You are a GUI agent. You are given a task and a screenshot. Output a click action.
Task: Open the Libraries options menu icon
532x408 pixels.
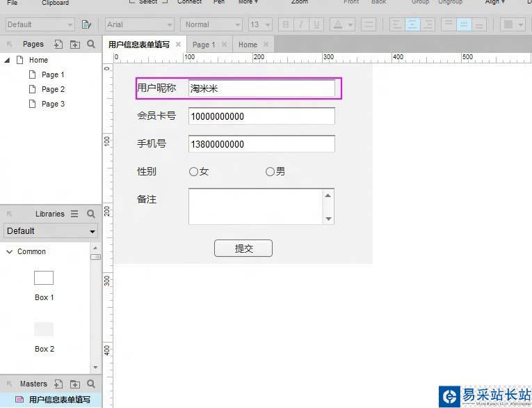click(74, 214)
